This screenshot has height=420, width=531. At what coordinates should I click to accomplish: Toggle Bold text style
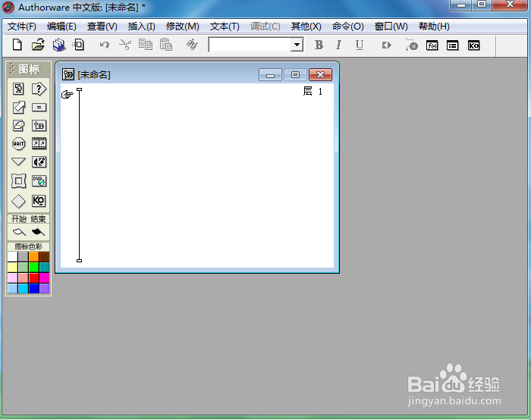319,45
